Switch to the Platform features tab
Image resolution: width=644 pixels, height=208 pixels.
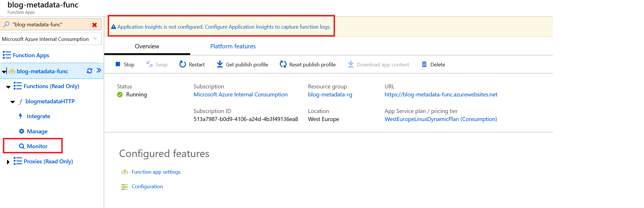pyautogui.click(x=233, y=46)
